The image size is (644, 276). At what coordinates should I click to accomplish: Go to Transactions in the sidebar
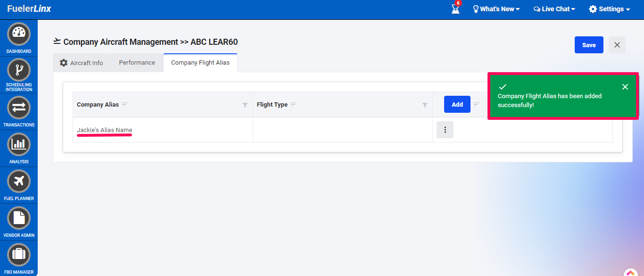coord(19,108)
